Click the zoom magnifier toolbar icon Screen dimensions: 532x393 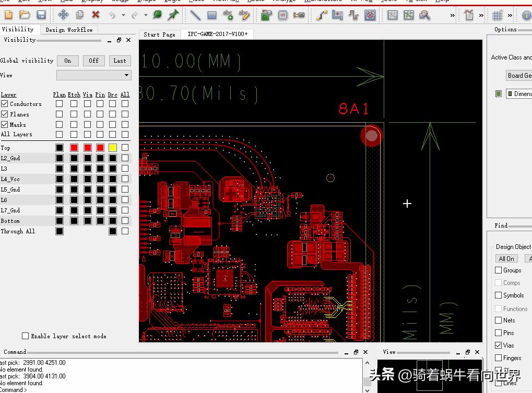click(425, 15)
